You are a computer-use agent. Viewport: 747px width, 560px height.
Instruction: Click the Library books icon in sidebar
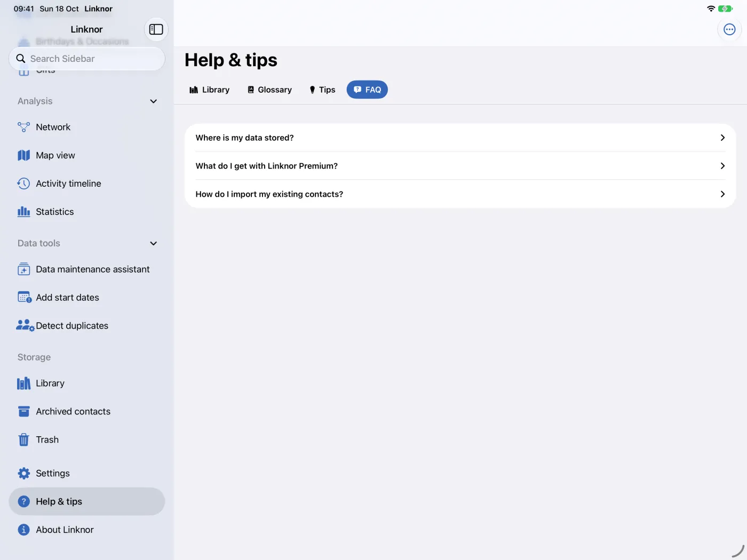tap(23, 383)
